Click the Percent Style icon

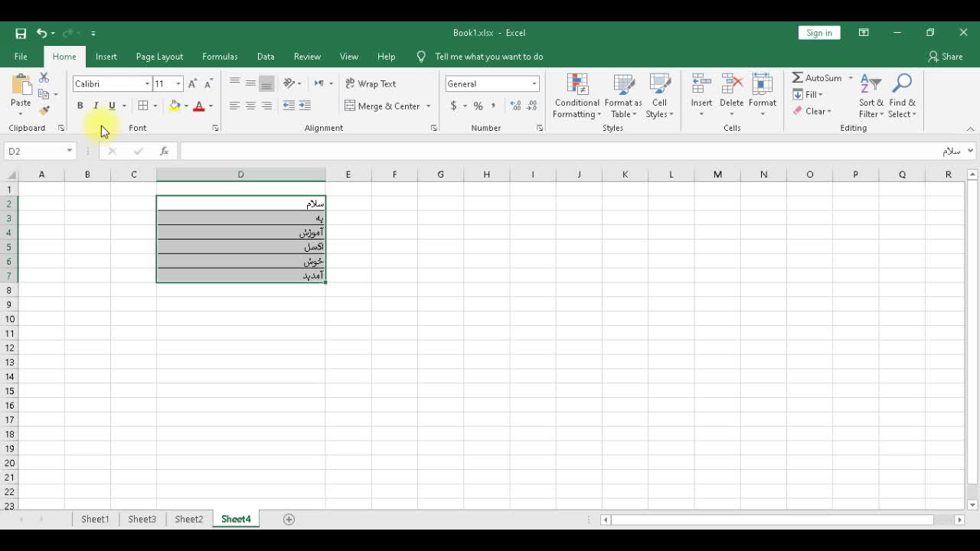pyautogui.click(x=478, y=106)
